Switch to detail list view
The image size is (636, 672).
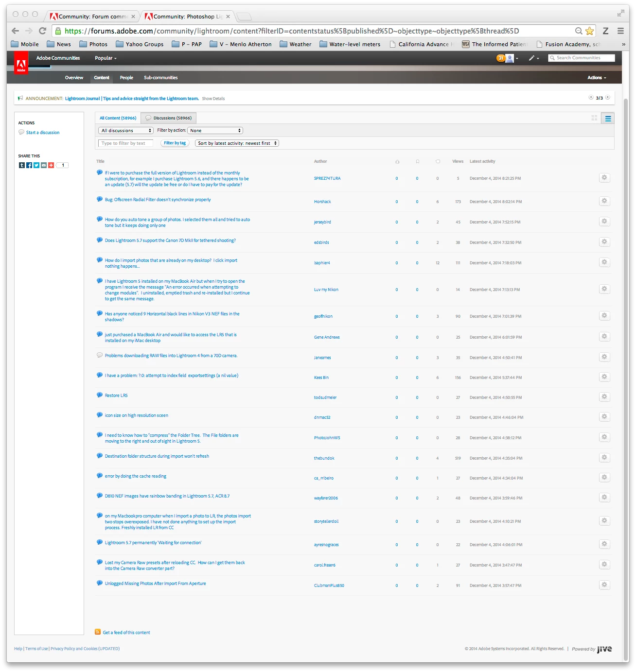(608, 118)
